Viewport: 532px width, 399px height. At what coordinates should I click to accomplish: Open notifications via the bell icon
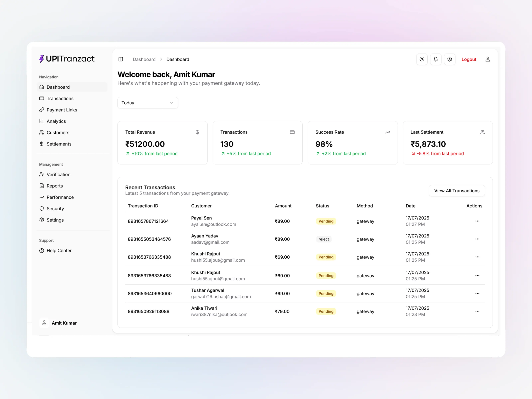tap(436, 59)
